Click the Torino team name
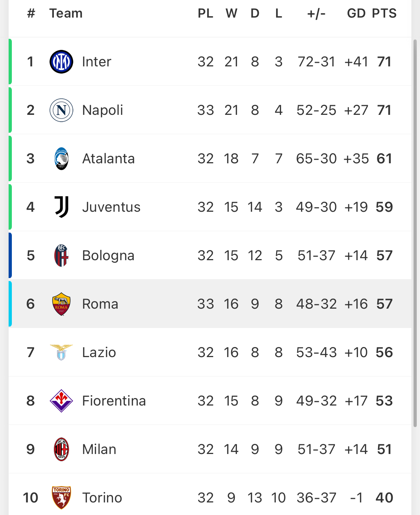420x515 pixels. (102, 498)
